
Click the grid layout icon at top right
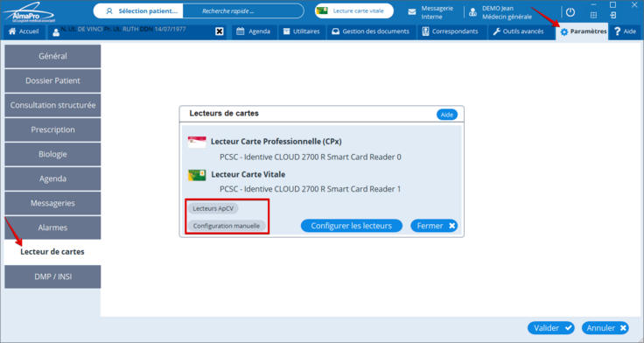[x=593, y=15]
